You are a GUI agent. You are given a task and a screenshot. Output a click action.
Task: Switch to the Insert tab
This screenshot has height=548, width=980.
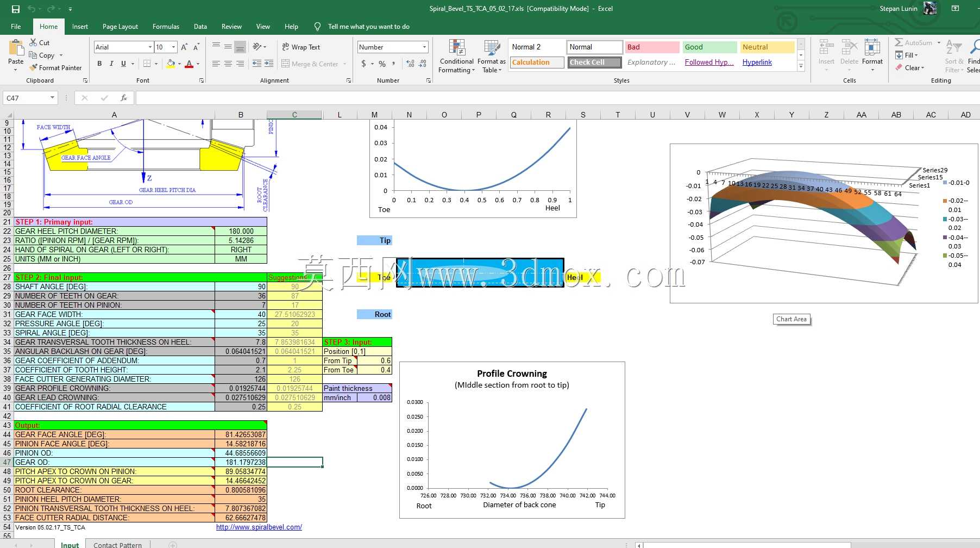80,27
